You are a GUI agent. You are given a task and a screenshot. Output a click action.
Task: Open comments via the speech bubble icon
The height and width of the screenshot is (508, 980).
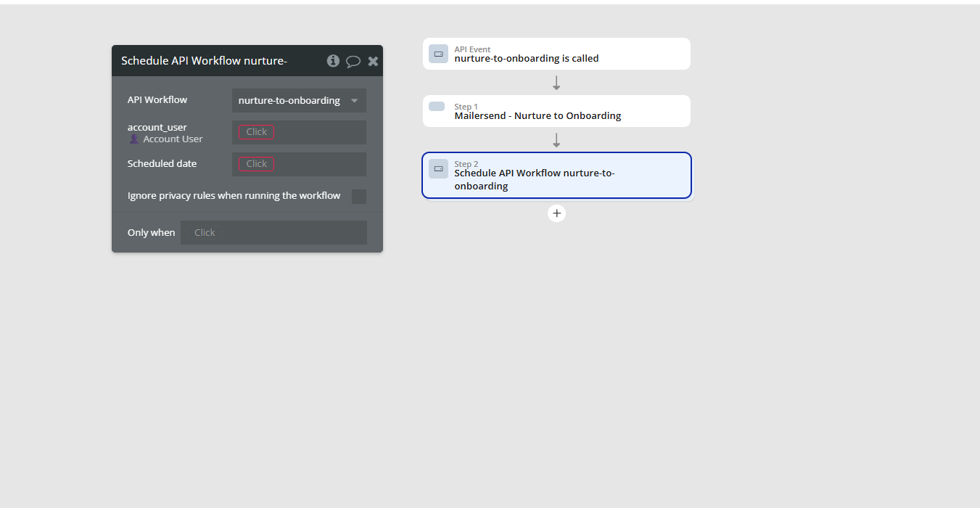click(x=353, y=61)
